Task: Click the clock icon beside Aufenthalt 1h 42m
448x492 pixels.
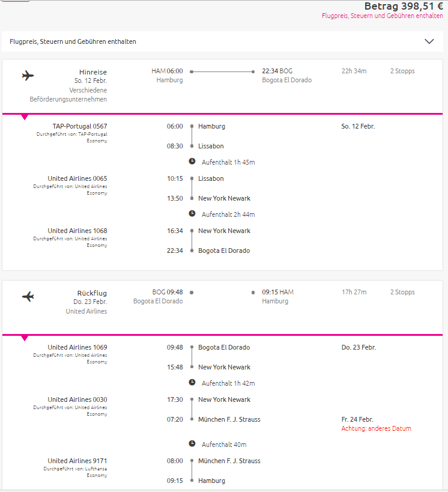Action: (x=192, y=383)
